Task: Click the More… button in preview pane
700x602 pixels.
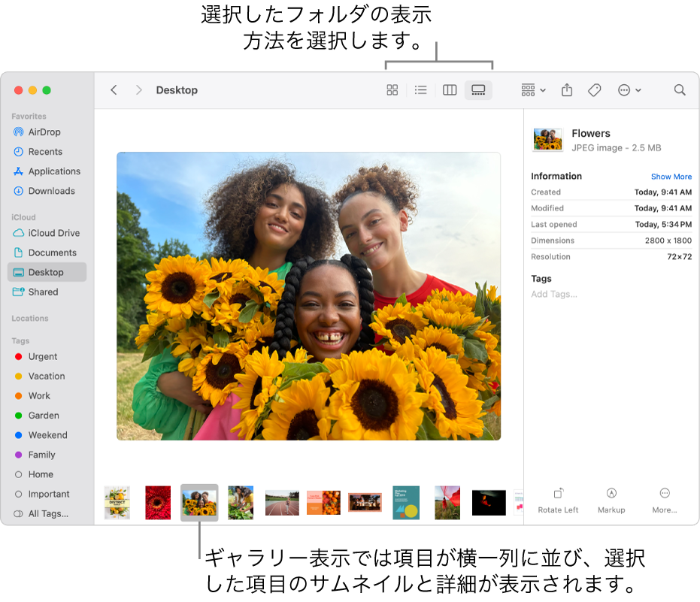Action: [665, 501]
